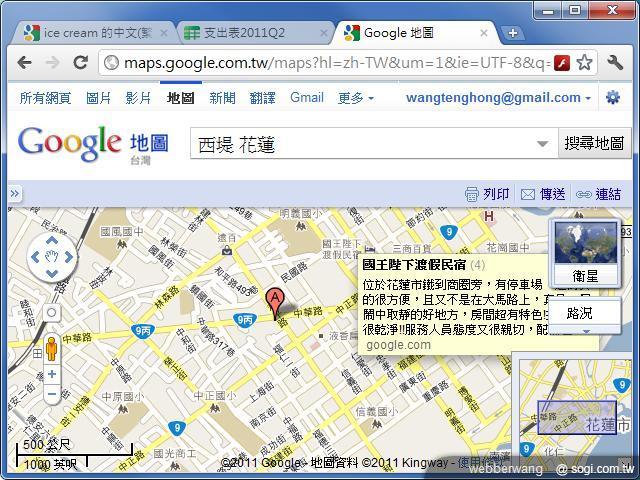Click the 中原國小 school label
This screenshot has height=480, width=640.
tap(122, 396)
